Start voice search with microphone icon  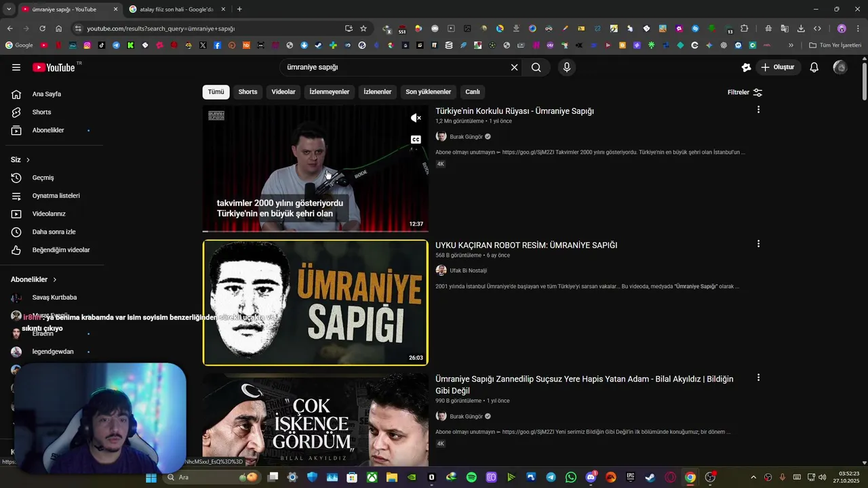567,67
